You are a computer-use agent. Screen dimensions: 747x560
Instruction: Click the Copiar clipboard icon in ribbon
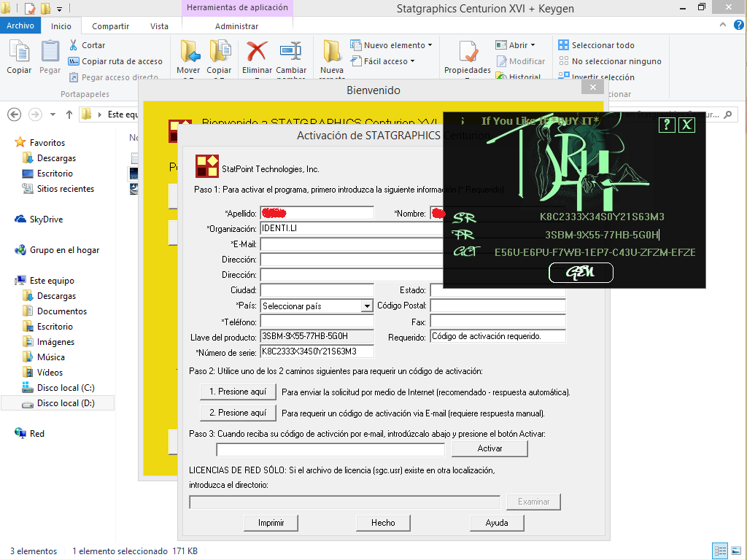coord(19,51)
